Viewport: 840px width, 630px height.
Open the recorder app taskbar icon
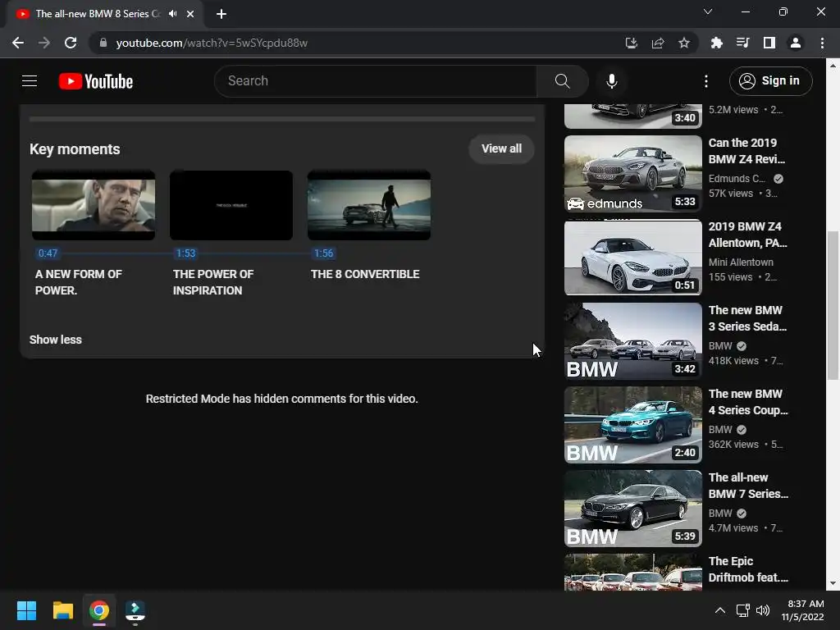[135, 610]
